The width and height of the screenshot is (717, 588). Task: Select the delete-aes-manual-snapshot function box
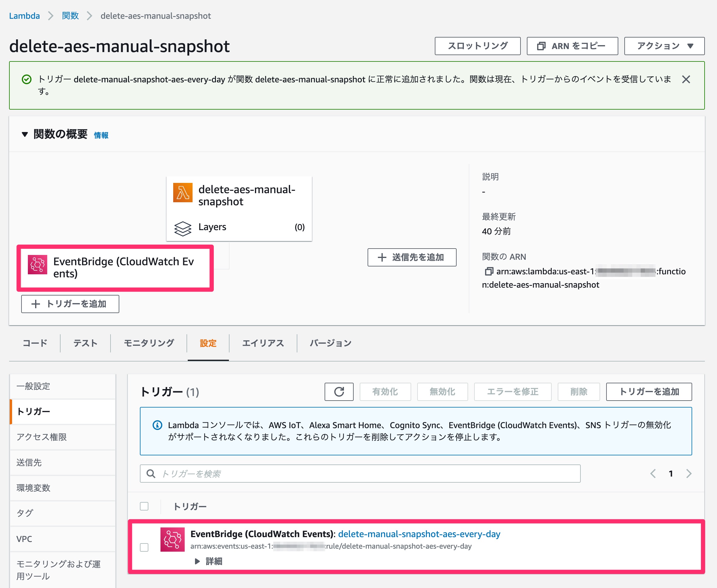(239, 209)
